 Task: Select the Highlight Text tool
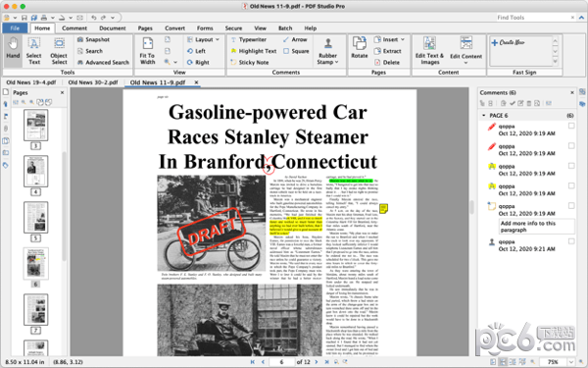(x=254, y=51)
